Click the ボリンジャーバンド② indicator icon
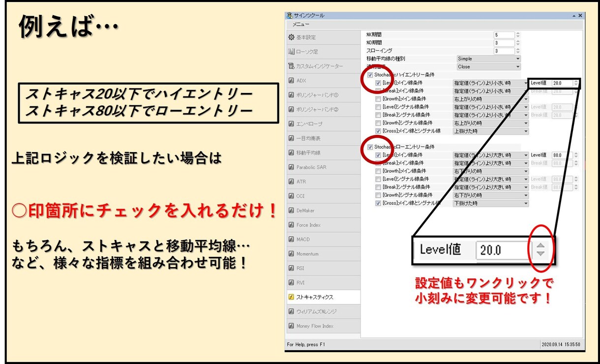Image resolution: width=600 pixels, height=364 pixels. (291, 109)
